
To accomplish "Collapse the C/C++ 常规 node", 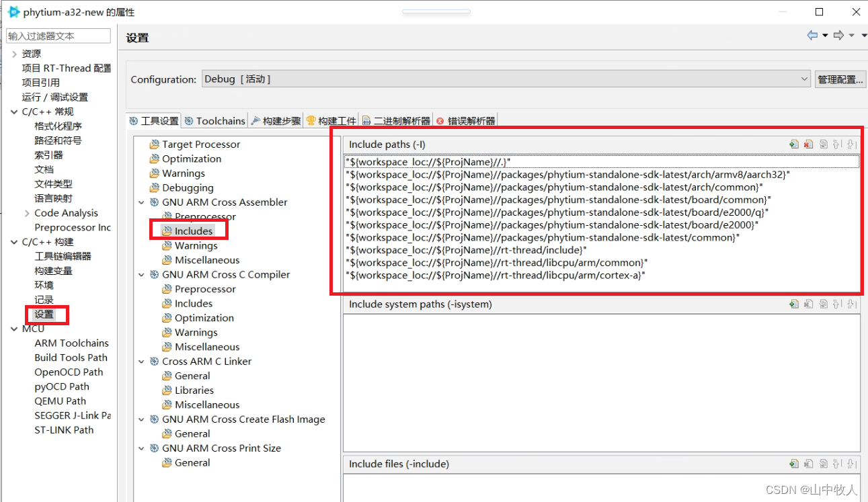I will tap(14, 112).
